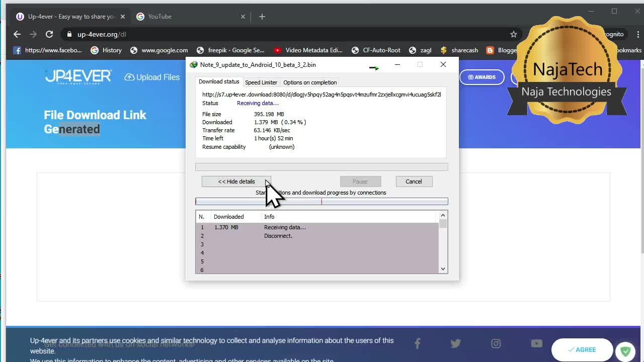644x362 pixels.
Task: Open the Video Metadata Editor bookmark
Action: coord(308,50)
